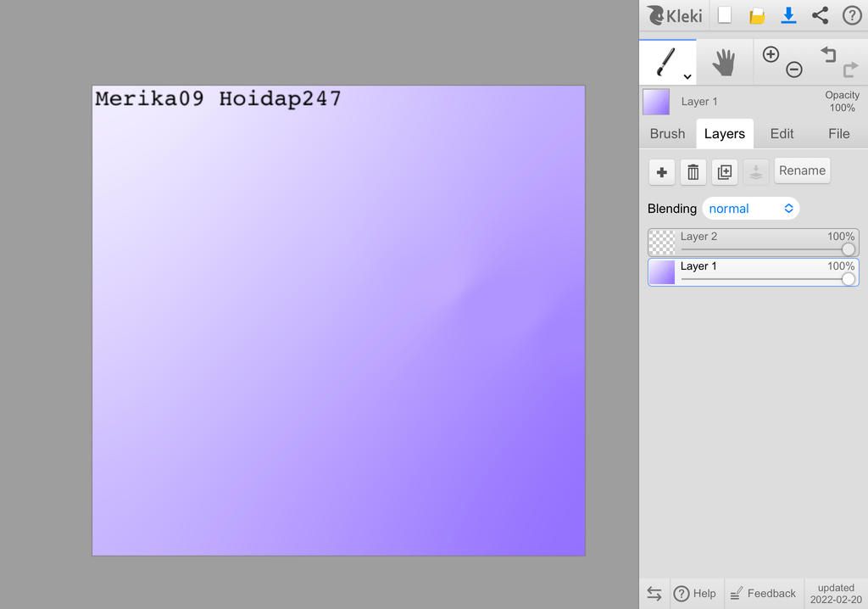Viewport: 868px width, 609px height.
Task: Select the hand pan tool
Action: [724, 62]
